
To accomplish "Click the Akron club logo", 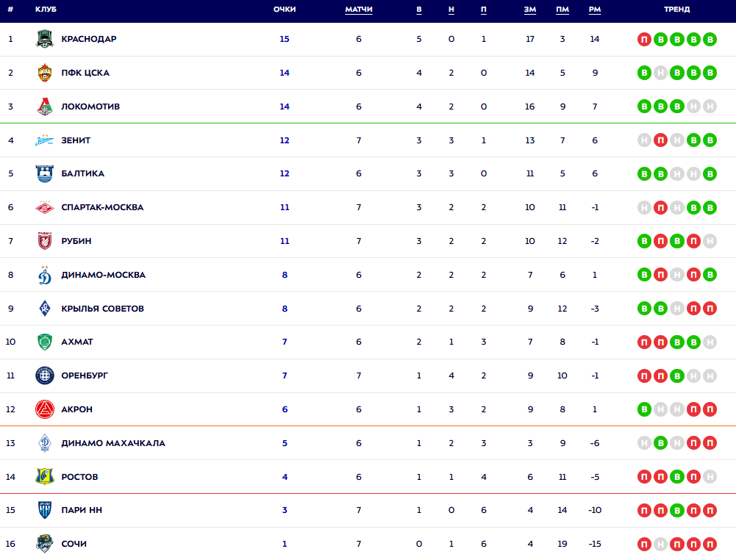I will (45, 409).
